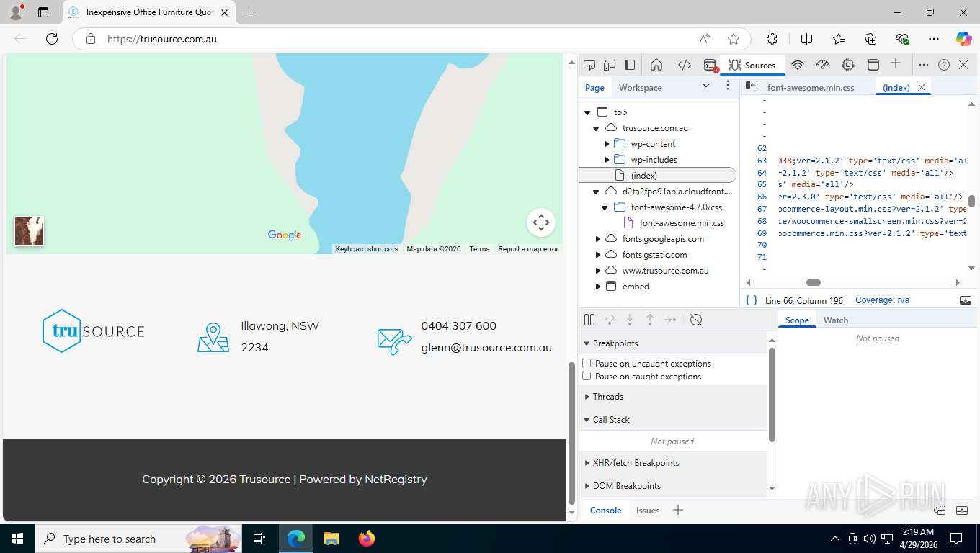
Task: Open Edge Copilot icon
Action: point(963,39)
